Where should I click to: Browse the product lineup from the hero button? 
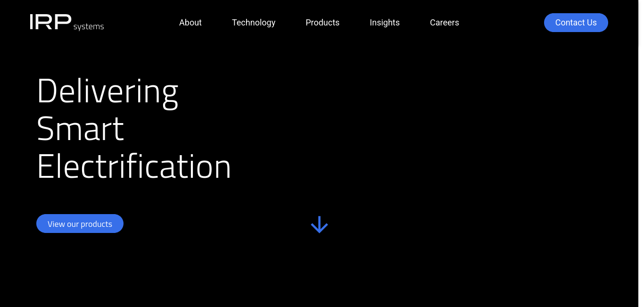(x=80, y=224)
